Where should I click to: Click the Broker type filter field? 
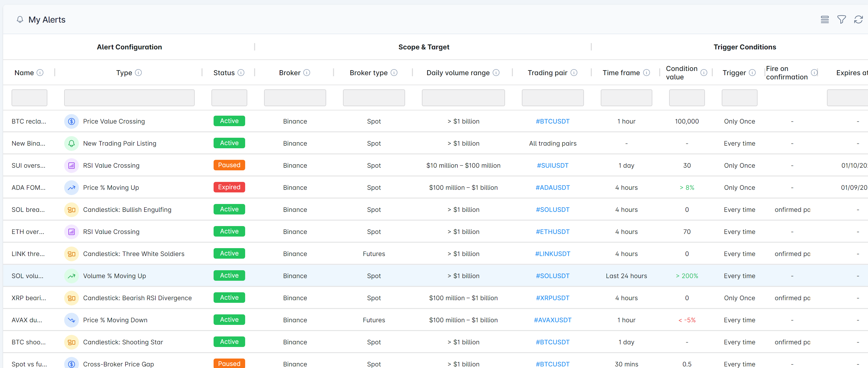point(374,98)
